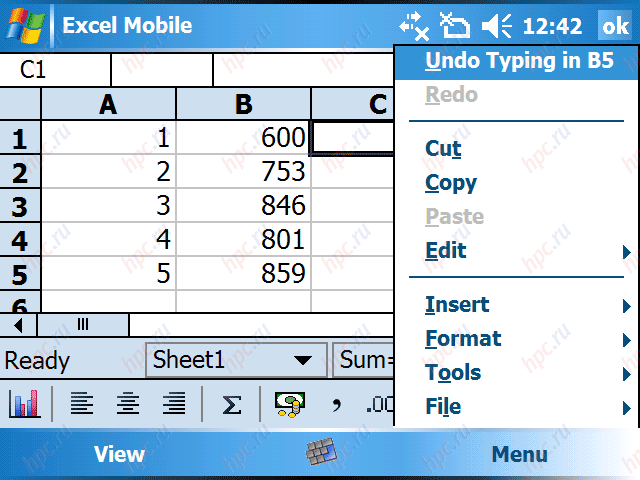Open the Sheet1 sheet dropdown
Image resolution: width=640 pixels, height=480 pixels.
[x=237, y=360]
